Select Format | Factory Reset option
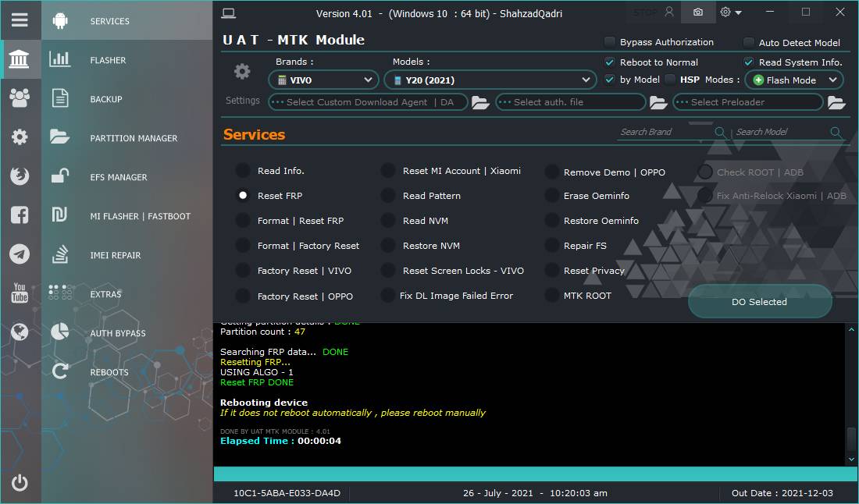The image size is (859, 504). point(243,246)
